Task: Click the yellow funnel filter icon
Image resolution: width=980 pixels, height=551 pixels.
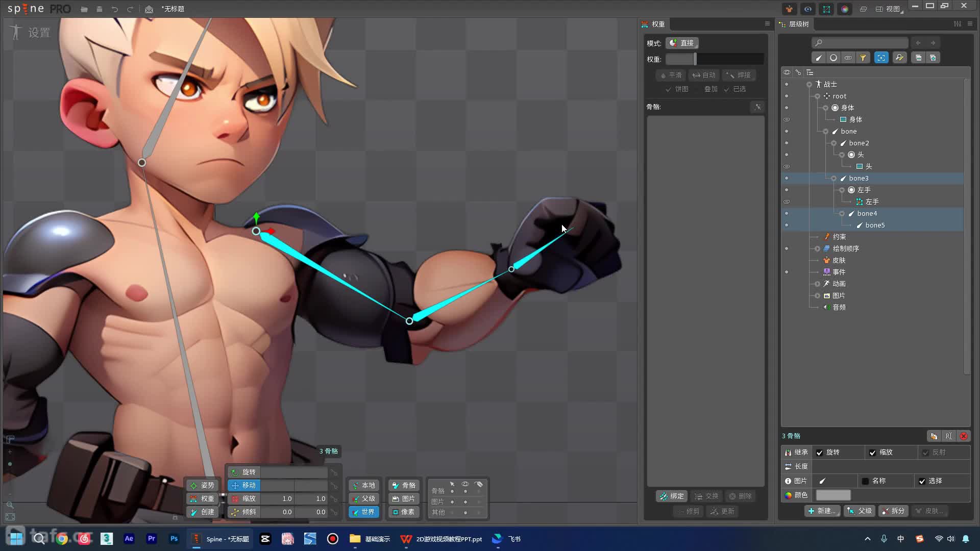Action: 863,58
